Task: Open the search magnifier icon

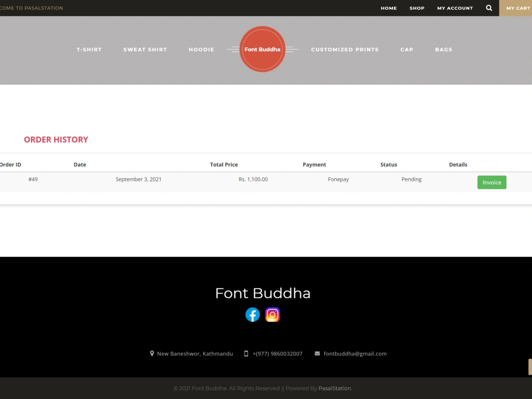Action: tap(489, 8)
